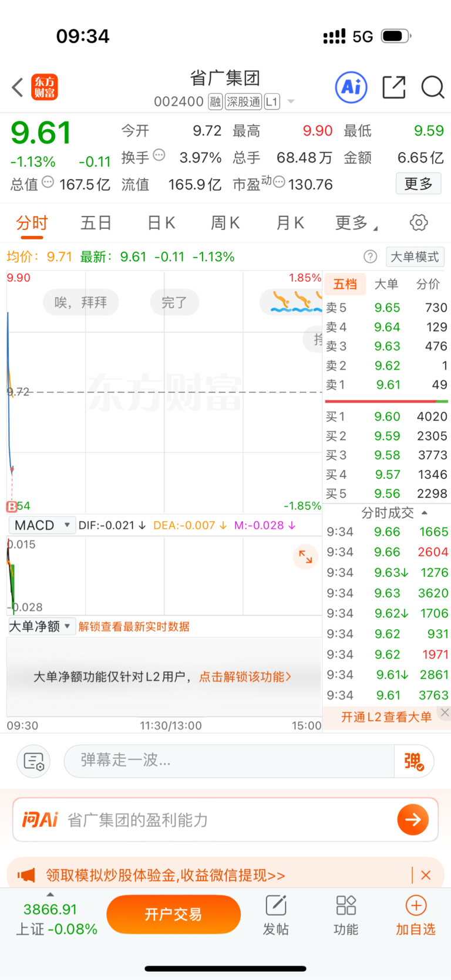Collapse the 分时成交 section
Screen dimensions: 451x980
(x=425, y=513)
